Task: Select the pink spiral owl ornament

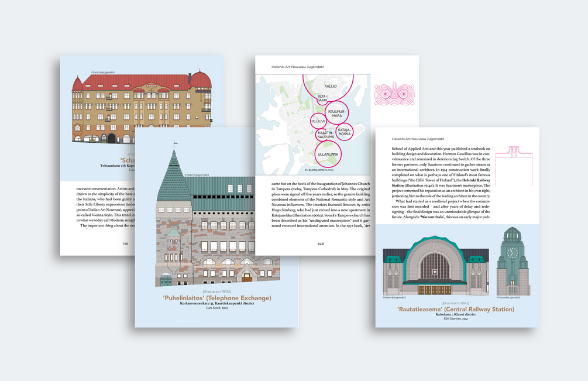Action: (x=394, y=94)
